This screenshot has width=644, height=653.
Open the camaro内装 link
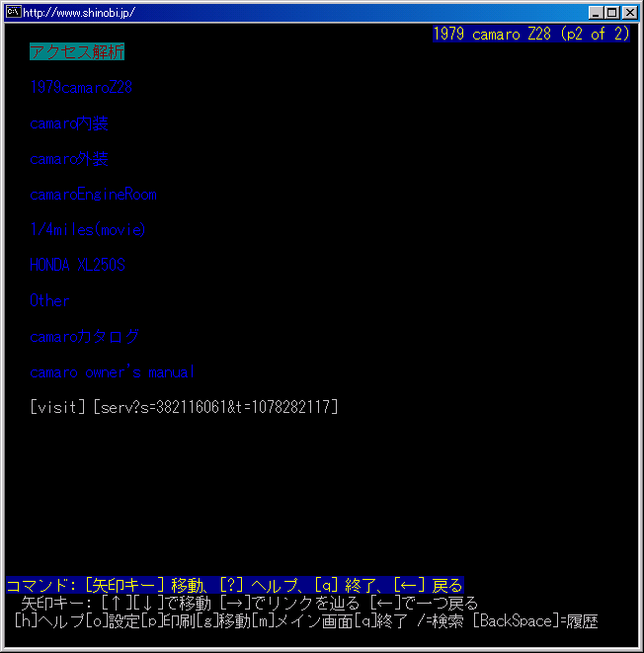pos(69,123)
